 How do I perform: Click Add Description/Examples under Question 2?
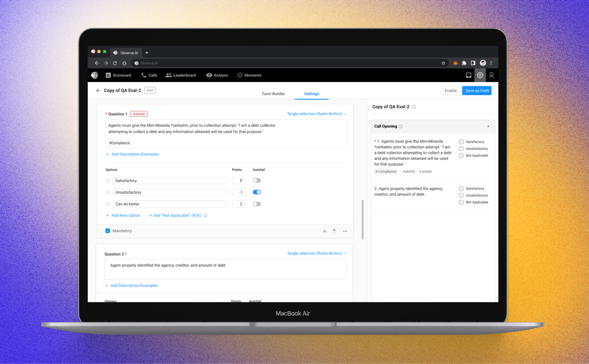[x=131, y=285]
